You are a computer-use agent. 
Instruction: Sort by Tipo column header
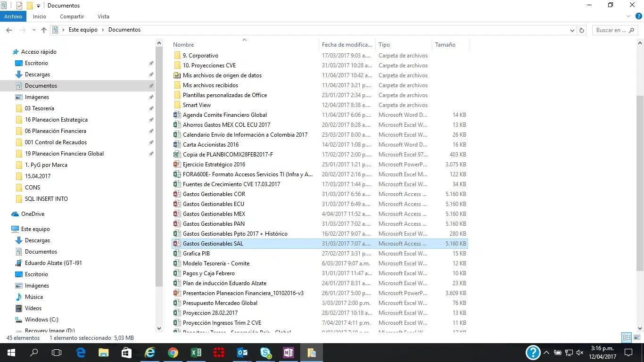coord(404,45)
